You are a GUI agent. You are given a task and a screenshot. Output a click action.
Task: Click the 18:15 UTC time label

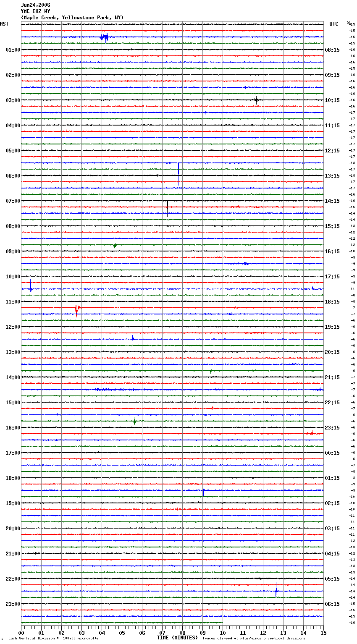point(332,302)
